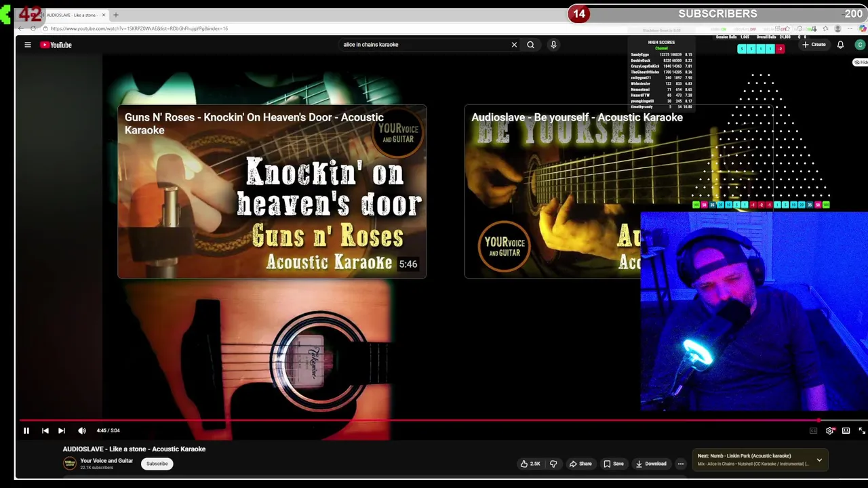Clear the search box with the X
This screenshot has width=868, height=488.
514,45
